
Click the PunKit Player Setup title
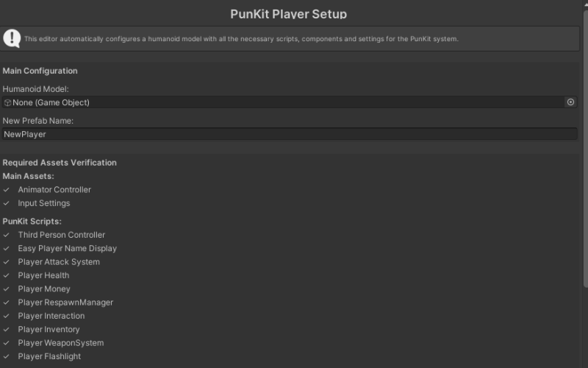tap(288, 14)
